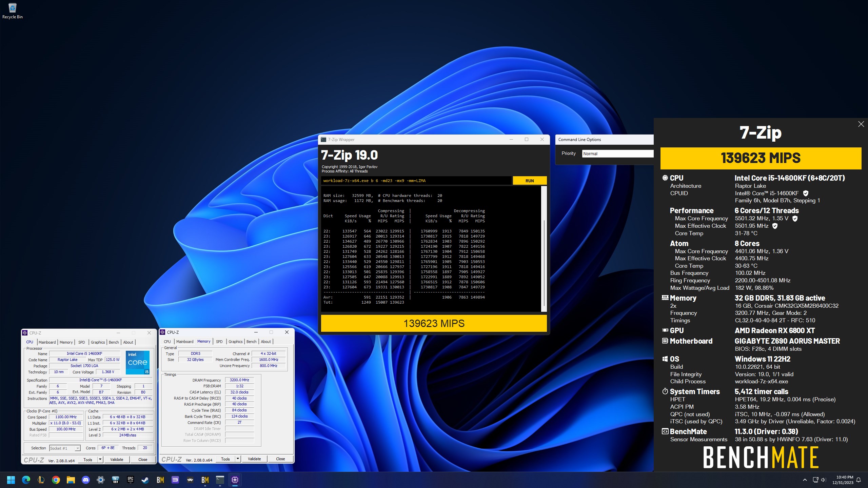Open the notification bell in the tray

click(x=859, y=480)
